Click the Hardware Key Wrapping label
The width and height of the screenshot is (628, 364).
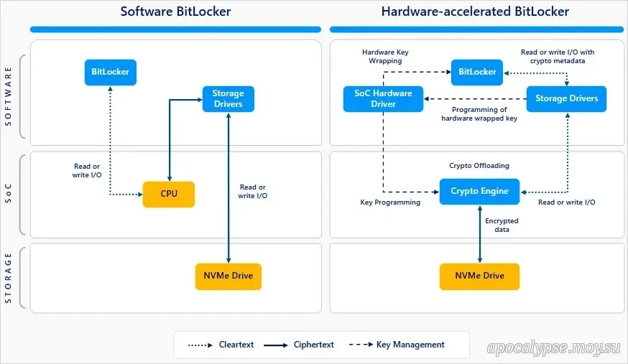click(385, 57)
